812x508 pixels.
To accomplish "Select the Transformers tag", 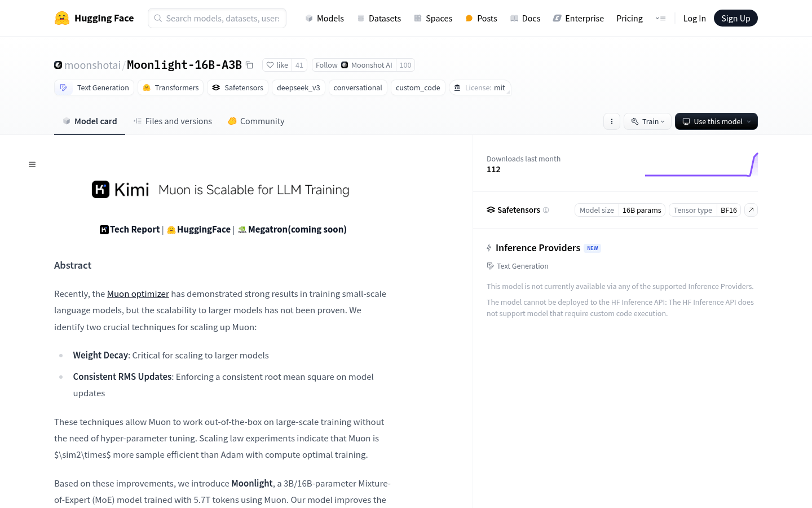I will tap(171, 87).
